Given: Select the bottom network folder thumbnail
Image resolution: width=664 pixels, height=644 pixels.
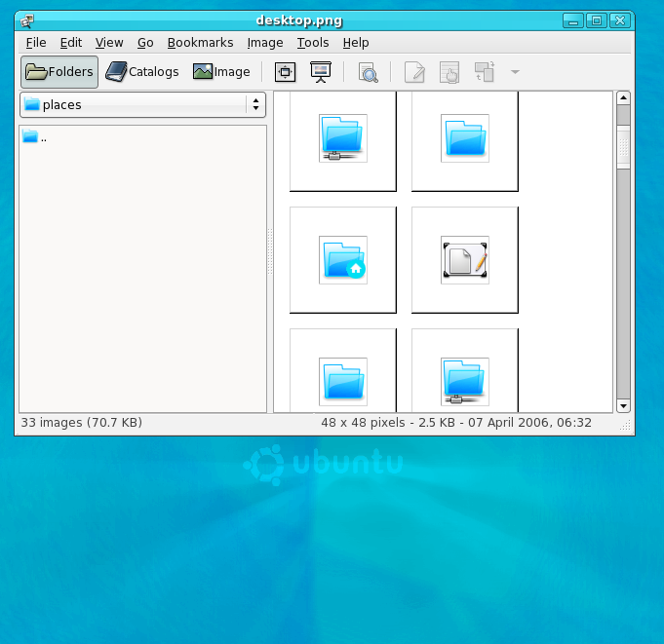Looking at the screenshot, I should coord(465,370).
